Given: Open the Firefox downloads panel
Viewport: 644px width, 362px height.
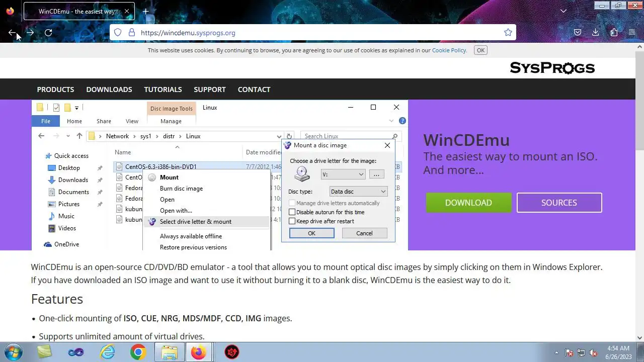Looking at the screenshot, I should [x=596, y=33].
